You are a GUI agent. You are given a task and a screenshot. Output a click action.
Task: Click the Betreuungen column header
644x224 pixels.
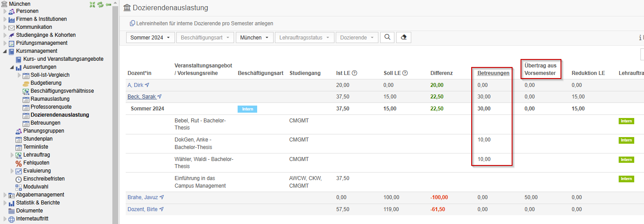click(x=493, y=73)
